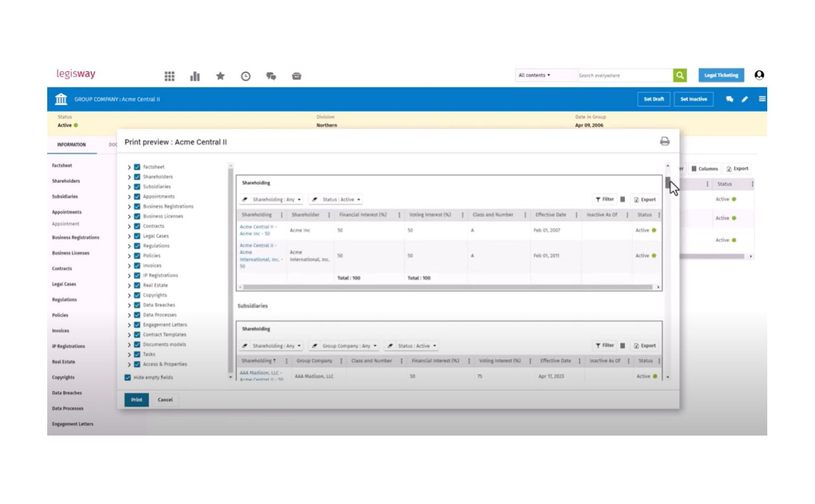Uncheck the Subsidiaries checkbox

tap(137, 187)
